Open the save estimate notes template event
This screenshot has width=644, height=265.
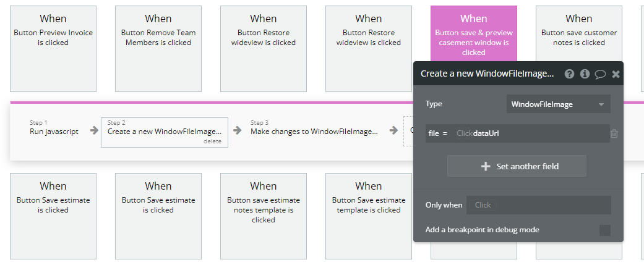click(x=264, y=216)
